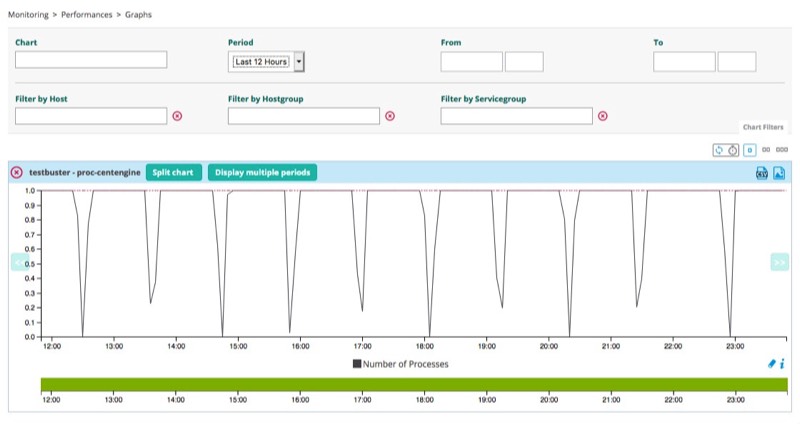Remove the testbuster proc-centengine chart
The image size is (800, 424).
click(x=17, y=172)
